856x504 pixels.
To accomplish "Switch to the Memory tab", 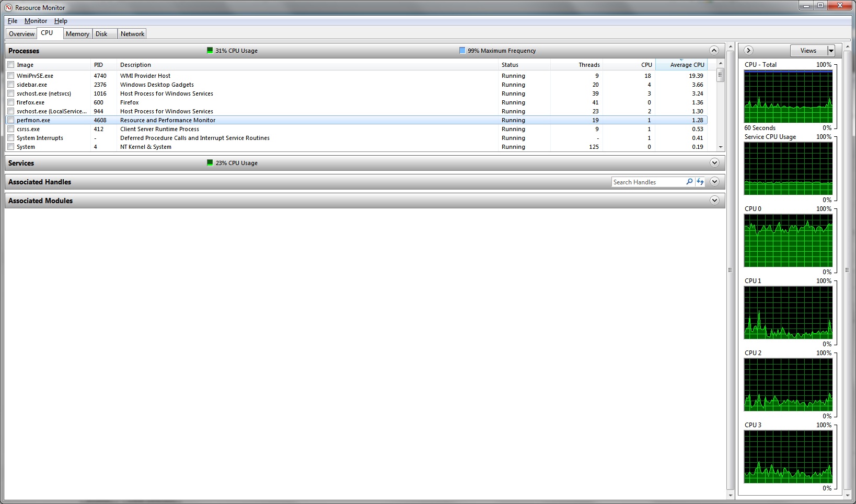I will [x=77, y=34].
